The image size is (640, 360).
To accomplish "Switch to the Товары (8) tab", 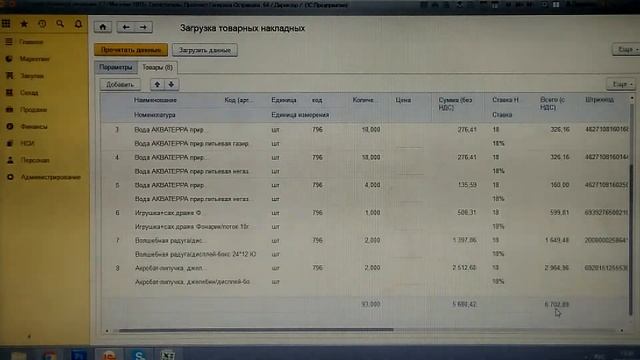I will [158, 67].
